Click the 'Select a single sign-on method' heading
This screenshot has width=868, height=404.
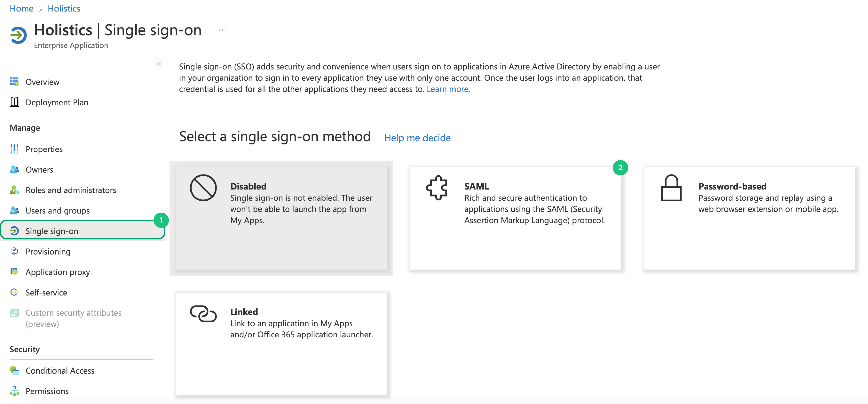tap(275, 137)
